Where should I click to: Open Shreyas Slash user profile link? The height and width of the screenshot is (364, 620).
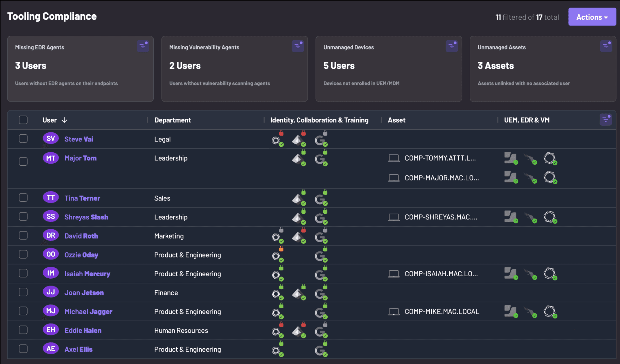[x=86, y=217]
